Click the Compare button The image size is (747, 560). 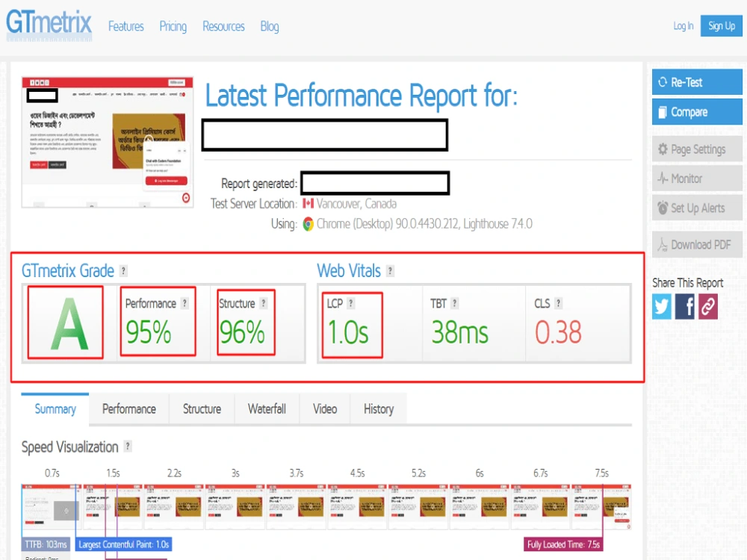pos(697,112)
